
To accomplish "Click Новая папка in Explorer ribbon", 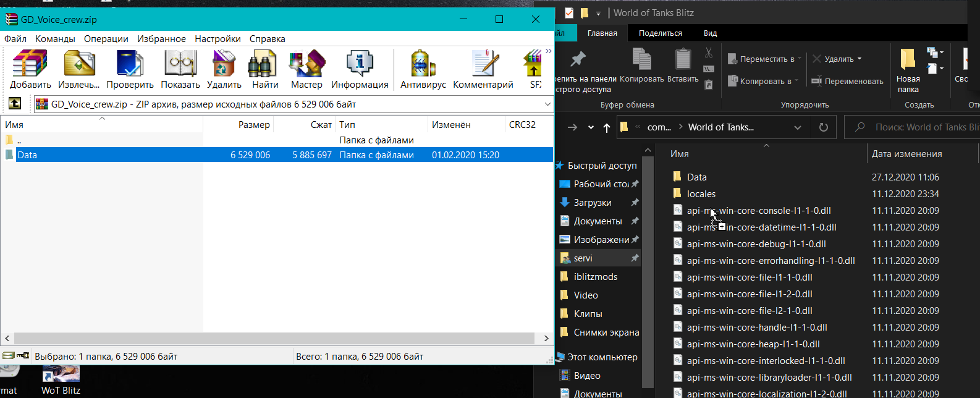I will pyautogui.click(x=908, y=70).
